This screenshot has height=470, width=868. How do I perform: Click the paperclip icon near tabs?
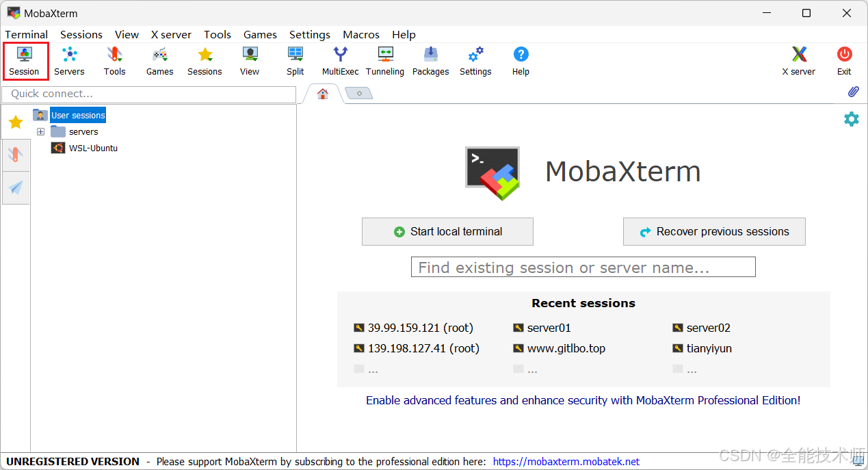[853, 92]
